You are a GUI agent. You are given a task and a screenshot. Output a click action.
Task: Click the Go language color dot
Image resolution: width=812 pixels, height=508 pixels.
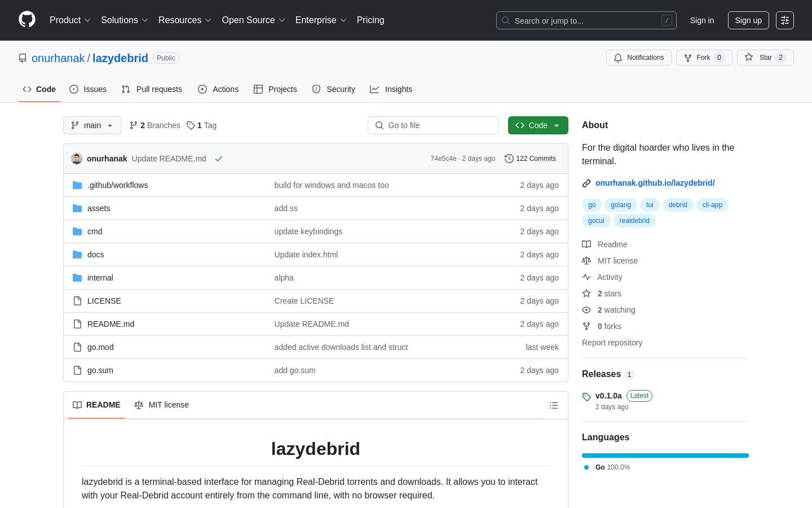[x=586, y=467]
